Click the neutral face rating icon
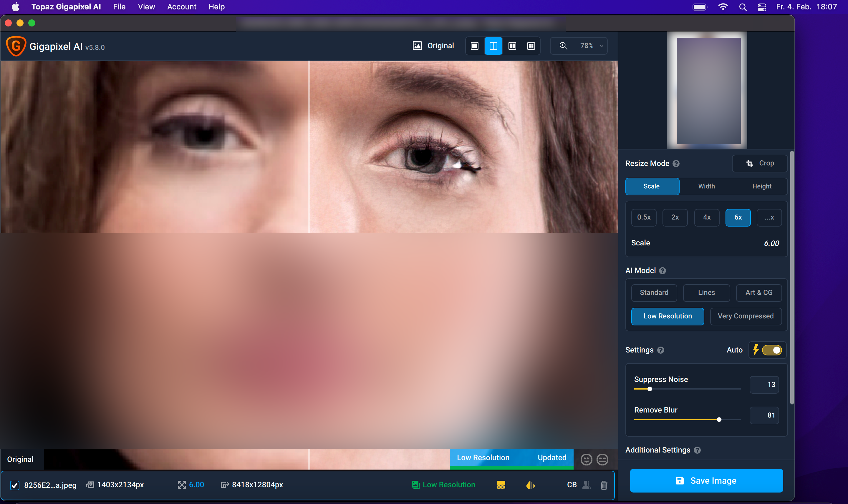This screenshot has width=848, height=504. point(602,460)
